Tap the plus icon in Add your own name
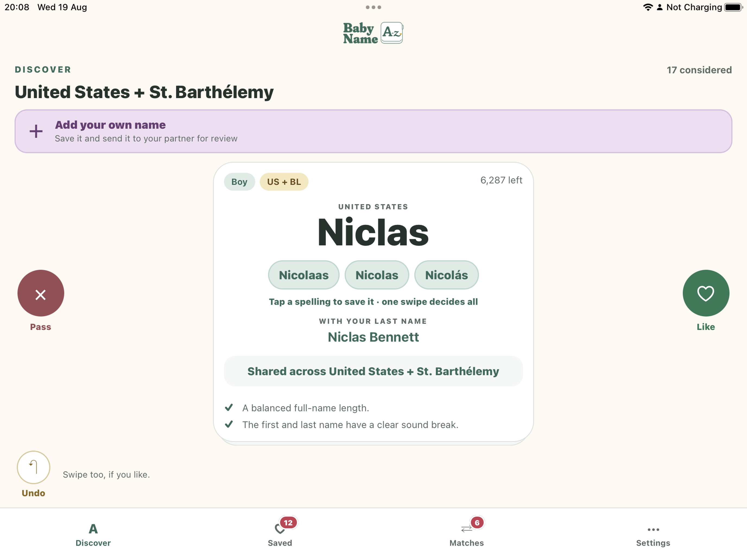 [36, 131]
